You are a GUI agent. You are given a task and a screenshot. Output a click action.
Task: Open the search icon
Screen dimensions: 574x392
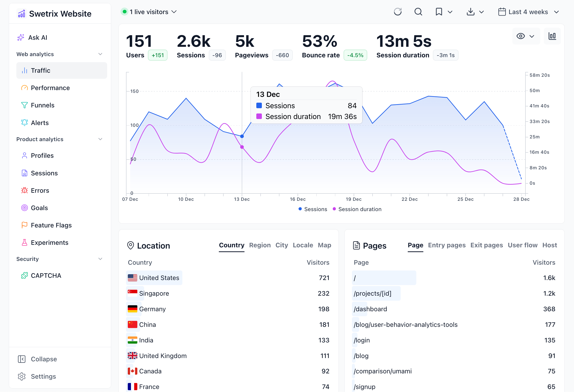[418, 12]
